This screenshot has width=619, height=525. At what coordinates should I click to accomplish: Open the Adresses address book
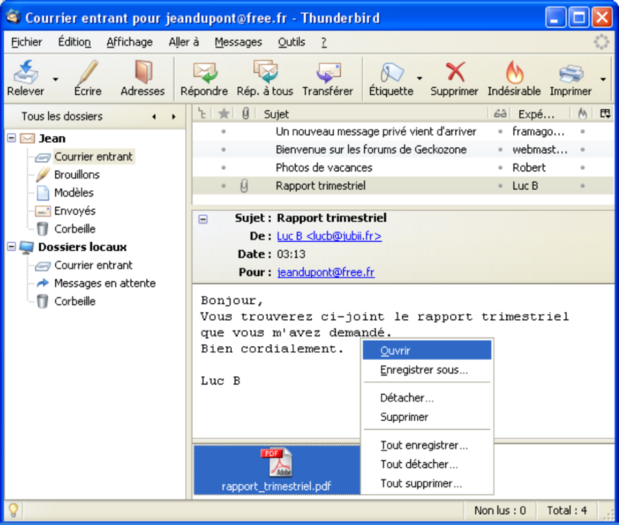pyautogui.click(x=142, y=74)
